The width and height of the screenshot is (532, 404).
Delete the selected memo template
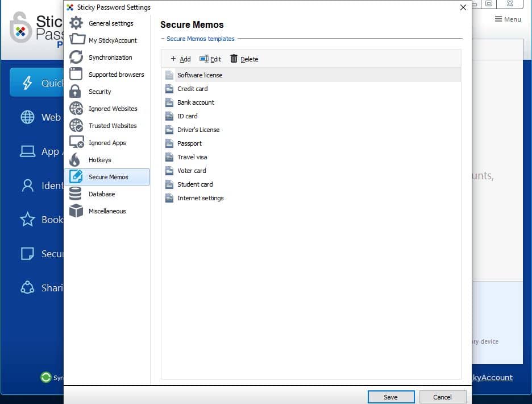click(244, 59)
